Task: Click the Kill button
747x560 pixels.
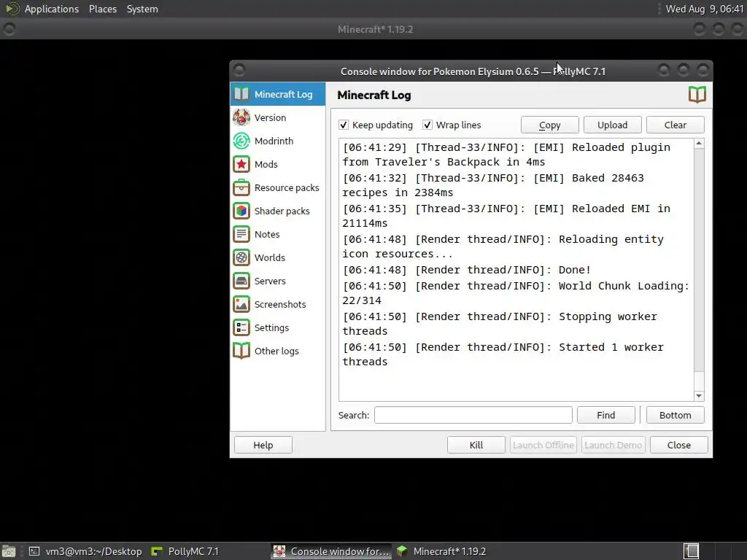Action: tap(476, 445)
